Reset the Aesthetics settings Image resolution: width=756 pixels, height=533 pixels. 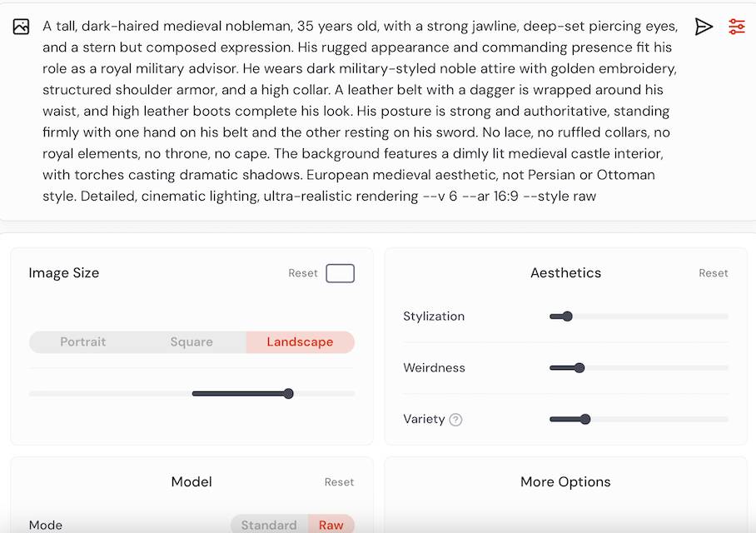[714, 273]
